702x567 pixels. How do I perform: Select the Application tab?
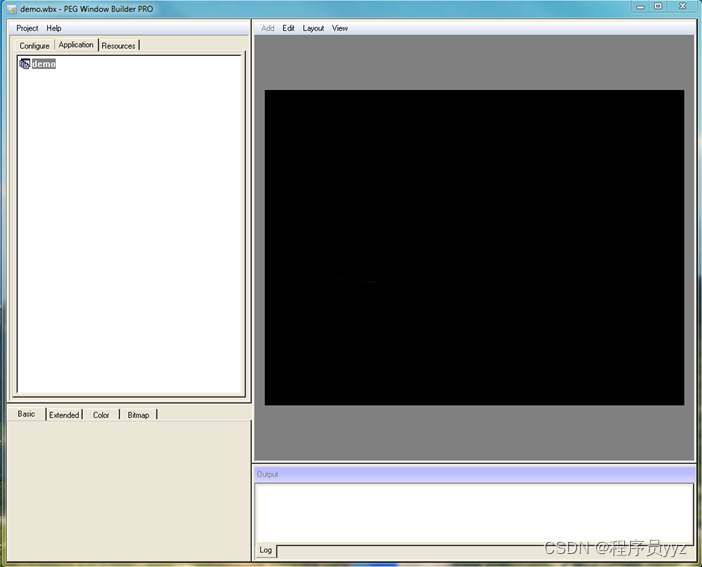(x=76, y=45)
